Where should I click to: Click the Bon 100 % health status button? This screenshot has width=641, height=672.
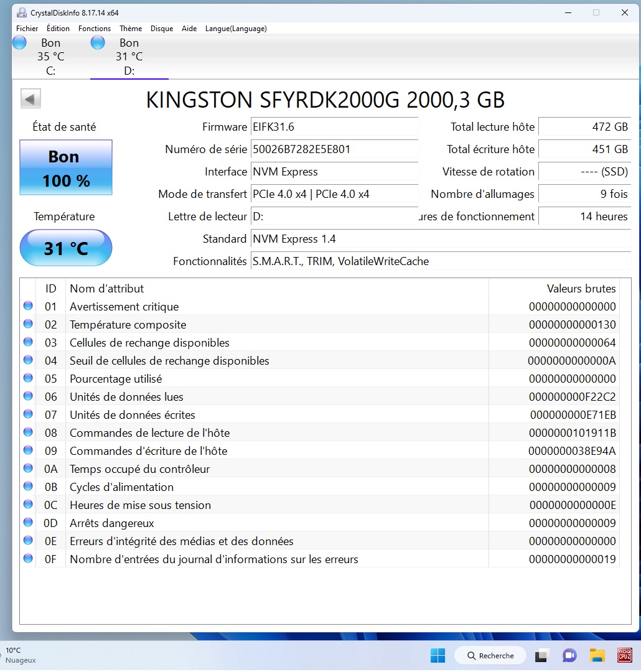(66, 167)
